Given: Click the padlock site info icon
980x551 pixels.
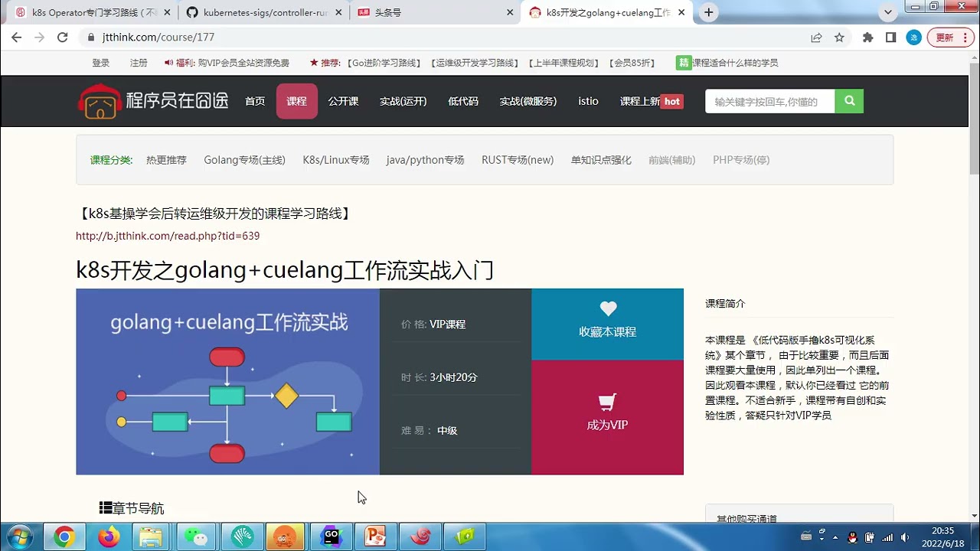Looking at the screenshot, I should click(x=91, y=37).
